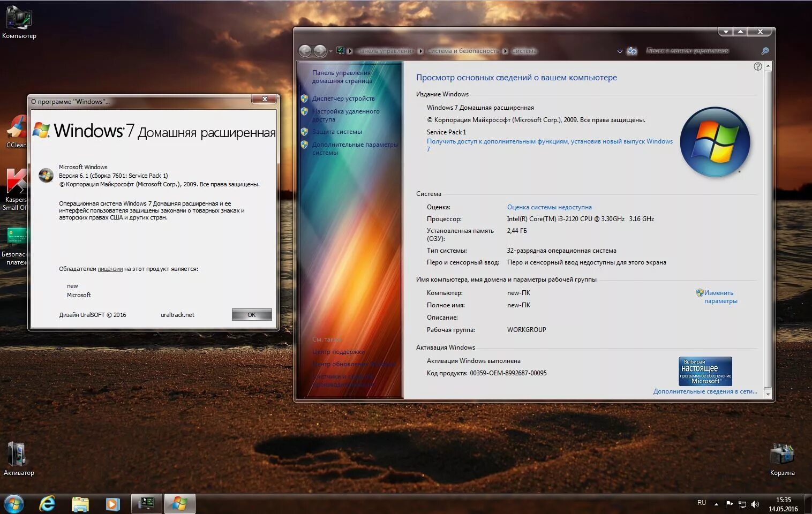Screen dimensions: 812x514
Task: Select the 2,44 ГБ memory value
Action: pyautogui.click(x=517, y=231)
